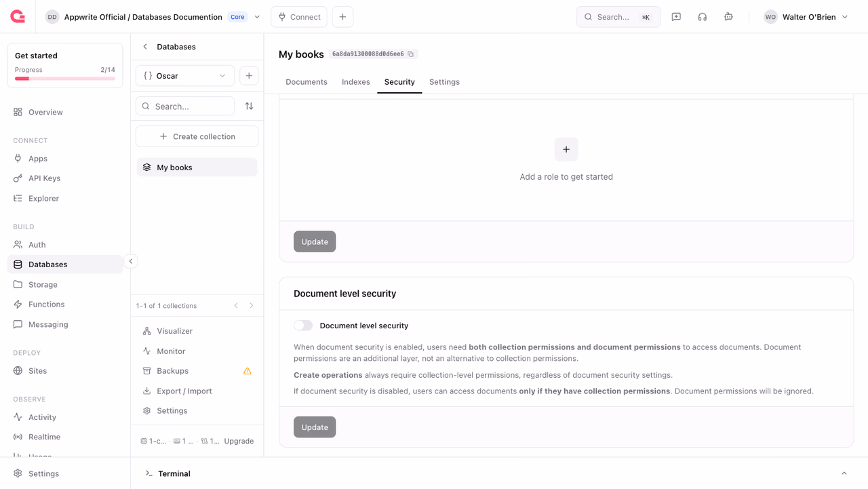Open the Oscar database dropdown
Screen dimensions: 868x489
coord(185,76)
